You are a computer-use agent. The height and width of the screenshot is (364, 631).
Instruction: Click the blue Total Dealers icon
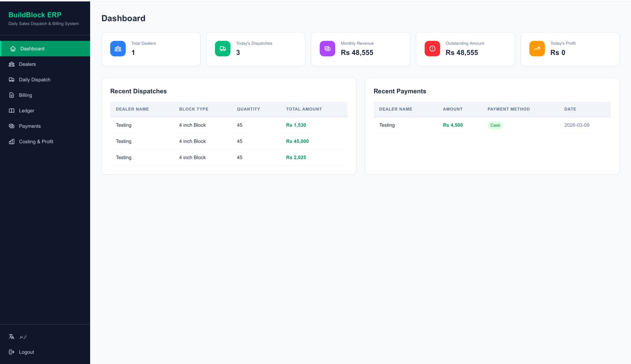click(118, 49)
